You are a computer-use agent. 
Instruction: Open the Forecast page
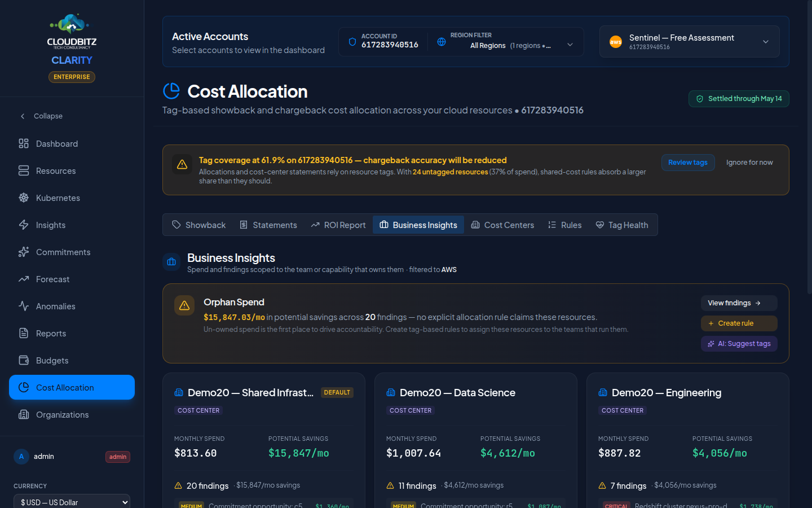coord(72,279)
